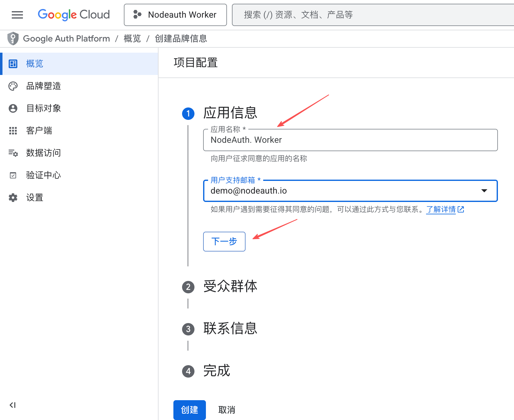Click 概览 in the breadcrumb
This screenshot has height=420, width=514.
coord(132,38)
